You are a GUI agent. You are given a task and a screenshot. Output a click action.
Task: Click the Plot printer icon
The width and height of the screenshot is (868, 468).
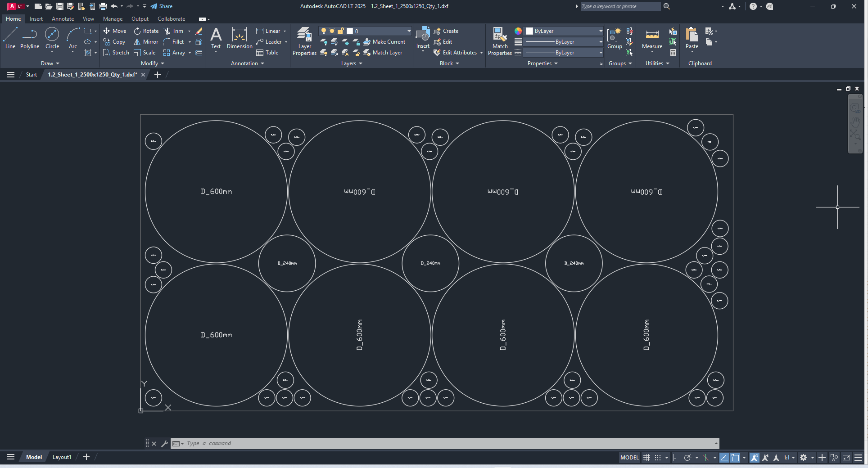click(x=103, y=6)
